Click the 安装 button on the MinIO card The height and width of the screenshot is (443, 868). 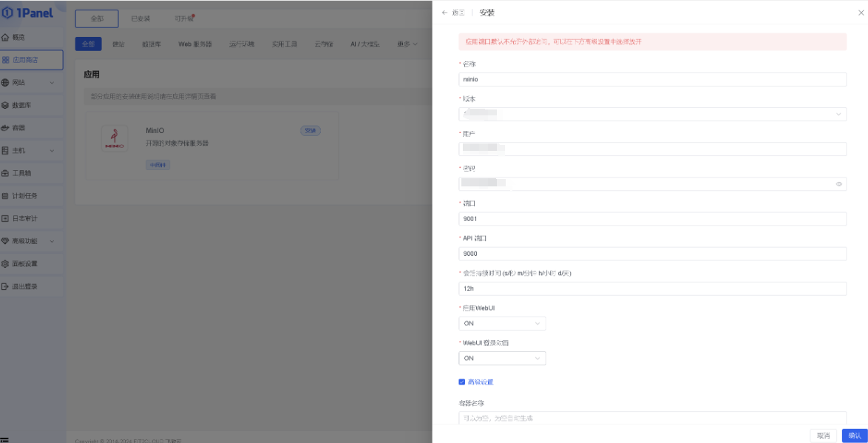311,130
